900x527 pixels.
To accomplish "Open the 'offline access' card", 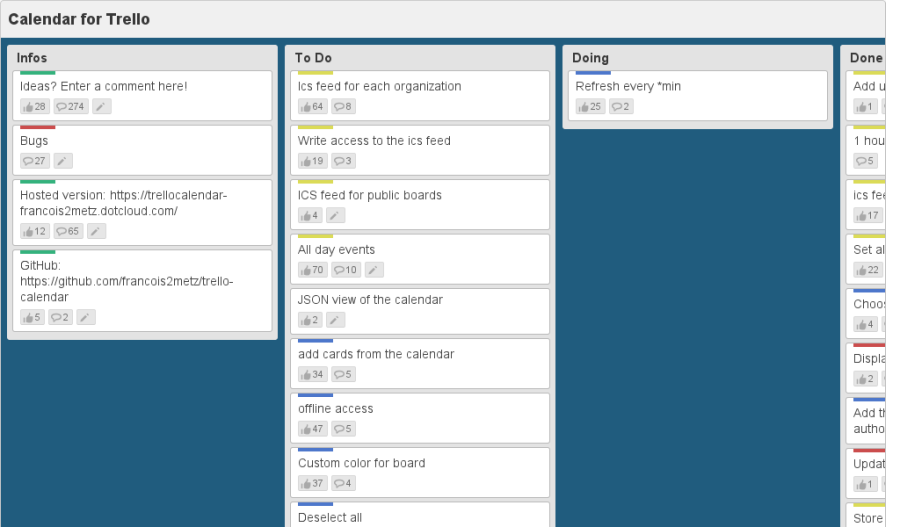I will pyautogui.click(x=420, y=418).
